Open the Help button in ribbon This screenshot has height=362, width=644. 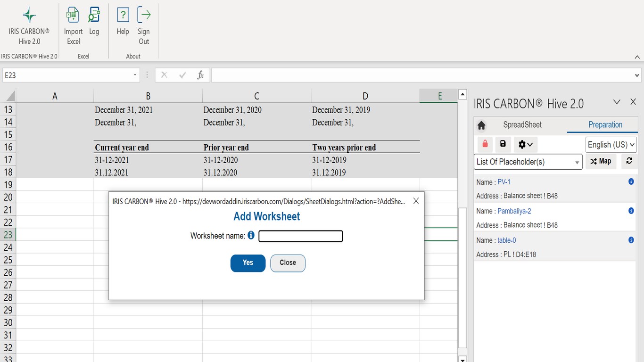(123, 21)
